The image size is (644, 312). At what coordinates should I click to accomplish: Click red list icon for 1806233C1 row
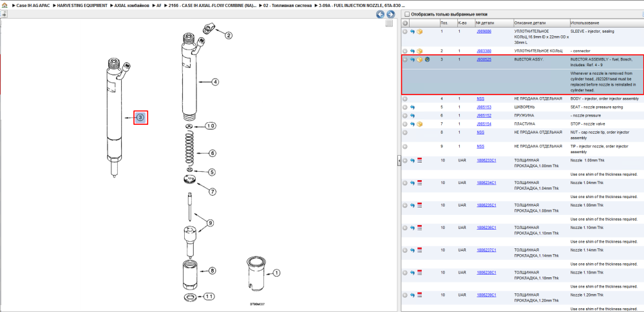point(419,160)
